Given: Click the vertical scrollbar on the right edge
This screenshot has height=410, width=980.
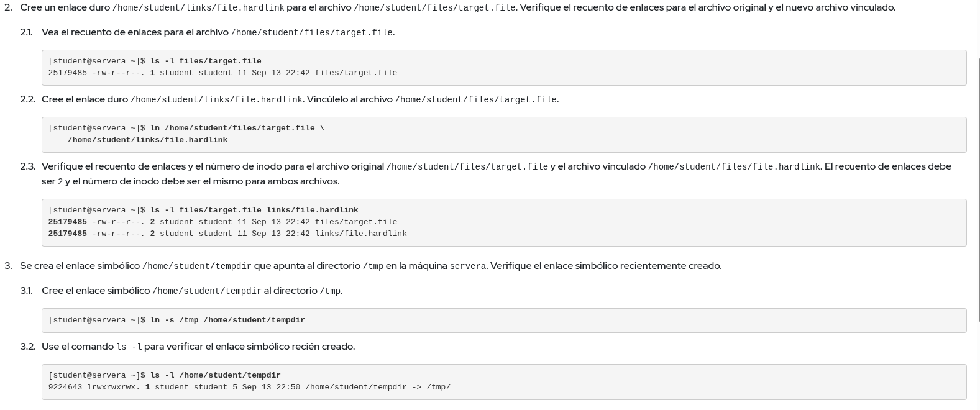Looking at the screenshot, I should point(978,186).
